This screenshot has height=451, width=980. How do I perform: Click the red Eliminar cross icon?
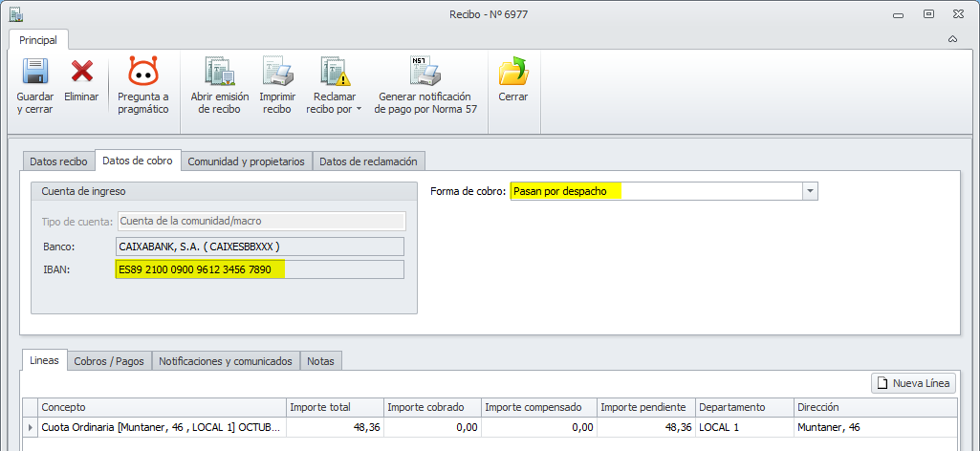pyautogui.click(x=81, y=72)
